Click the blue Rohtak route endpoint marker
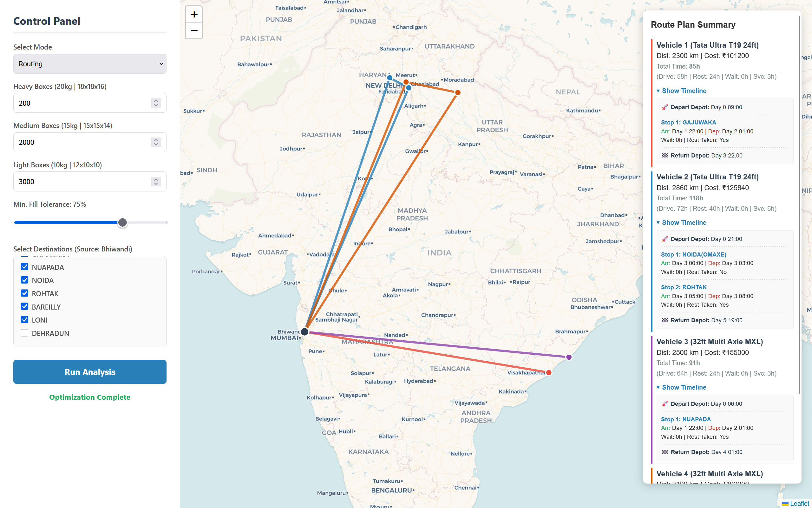Screen dimensions: 812x508 pyautogui.click(x=390, y=78)
